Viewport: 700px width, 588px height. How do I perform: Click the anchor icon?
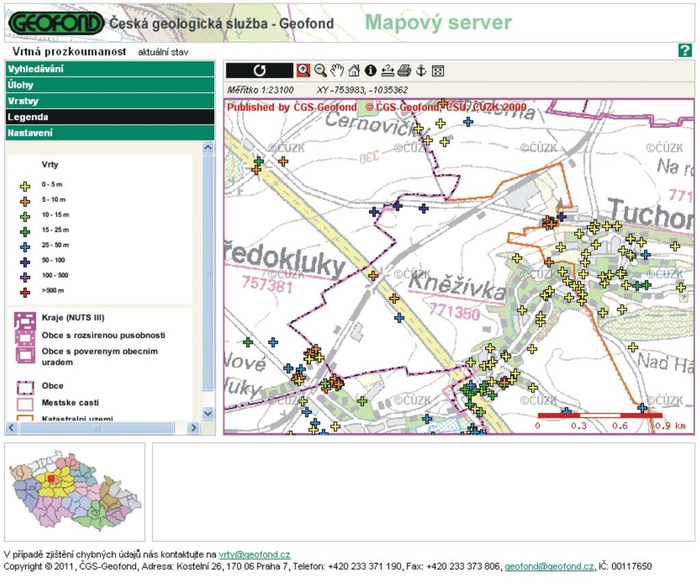pos(421,70)
